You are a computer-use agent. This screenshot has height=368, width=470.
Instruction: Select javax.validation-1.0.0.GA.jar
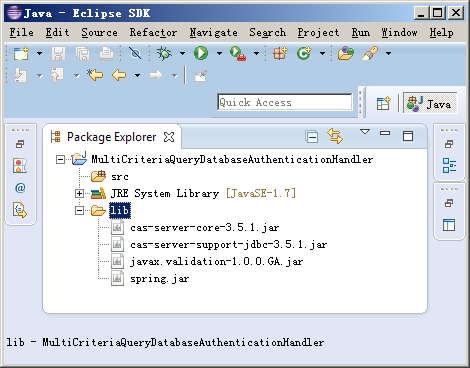point(217,262)
